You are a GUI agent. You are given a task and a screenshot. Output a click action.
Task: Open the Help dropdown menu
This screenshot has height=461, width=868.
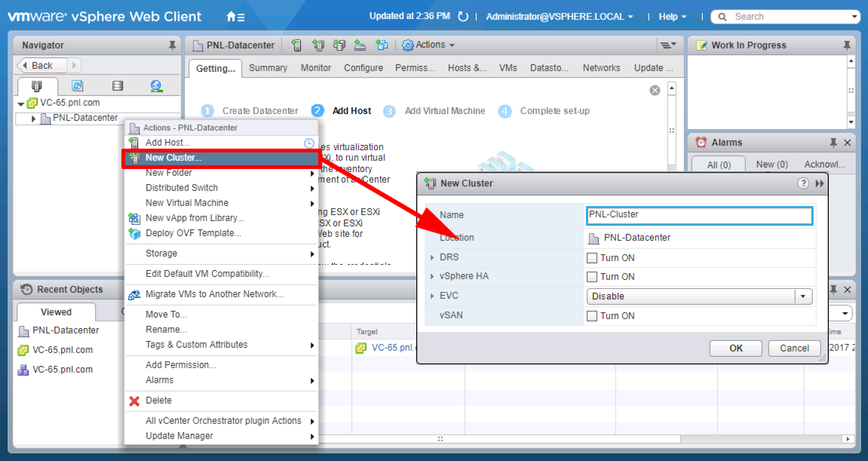[672, 17]
